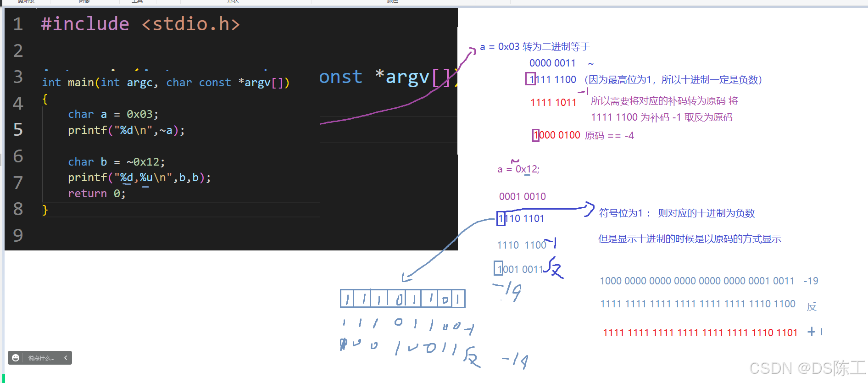
Task: Click the smiley emoji icon in chat widget
Action: click(16, 358)
